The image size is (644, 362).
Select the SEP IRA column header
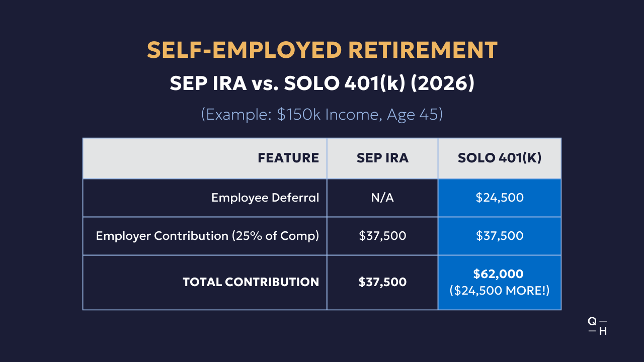click(382, 158)
